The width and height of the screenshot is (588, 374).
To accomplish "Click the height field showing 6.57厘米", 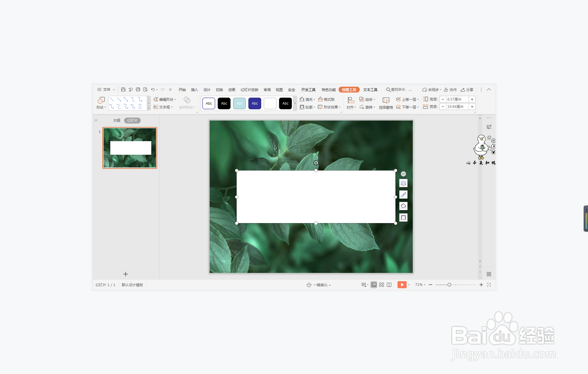I will pos(457,99).
